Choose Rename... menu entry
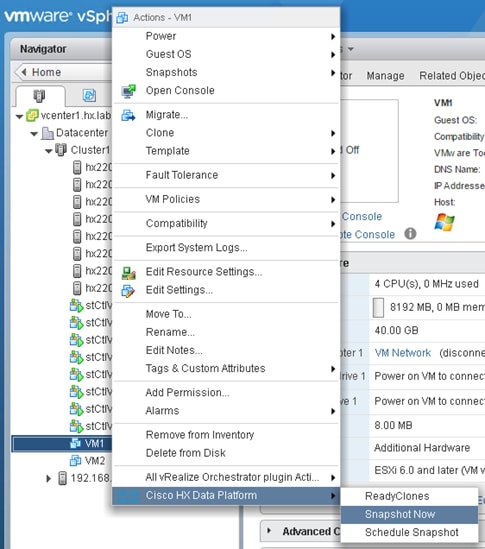Image resolution: width=485 pixels, height=549 pixels. 226,333
